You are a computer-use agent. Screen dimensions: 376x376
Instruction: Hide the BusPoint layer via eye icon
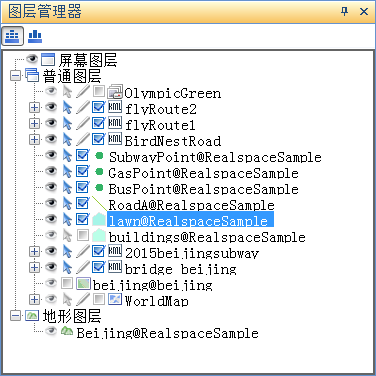pyautogui.click(x=51, y=187)
